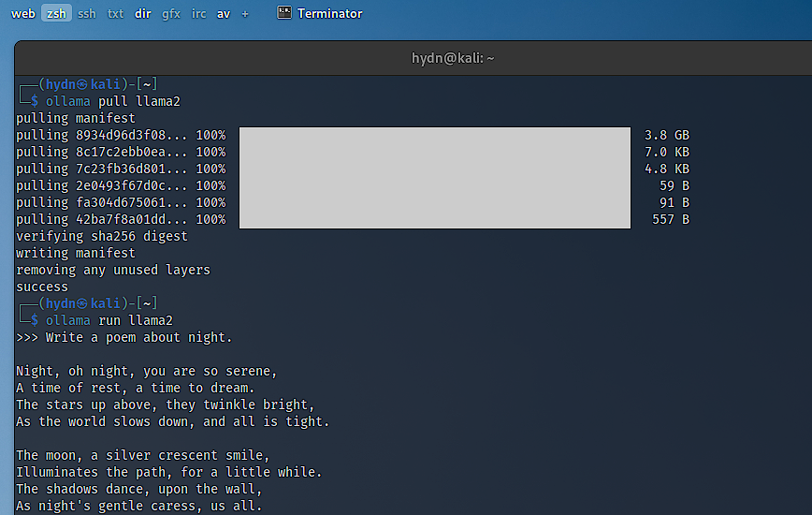Click the plus button to add workspace
This screenshot has width=812, height=515.
click(245, 14)
